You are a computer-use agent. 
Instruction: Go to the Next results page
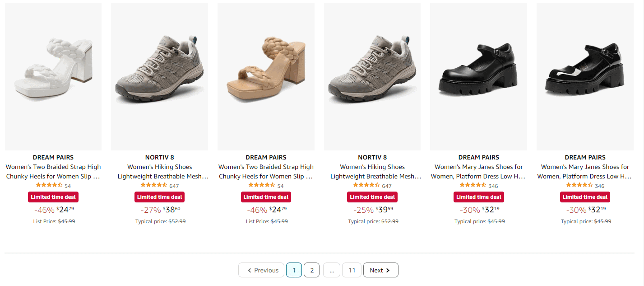[380, 270]
